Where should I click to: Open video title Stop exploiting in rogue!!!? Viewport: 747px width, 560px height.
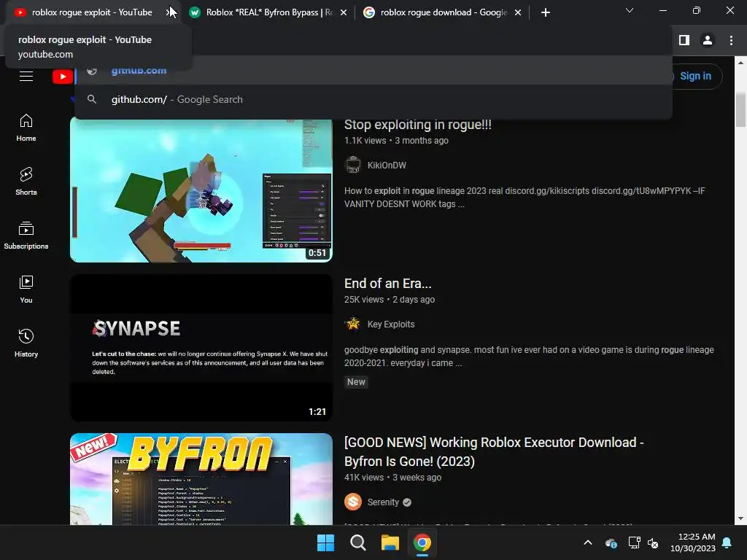[x=418, y=125]
